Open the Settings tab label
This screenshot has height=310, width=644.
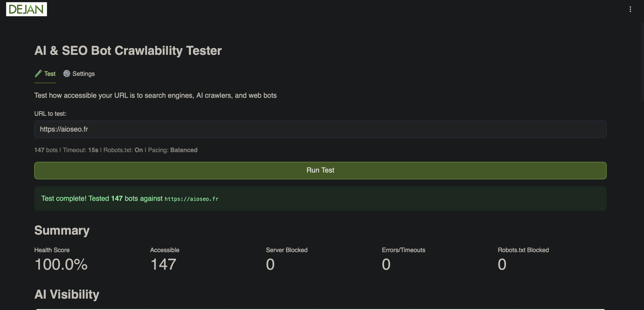click(84, 74)
